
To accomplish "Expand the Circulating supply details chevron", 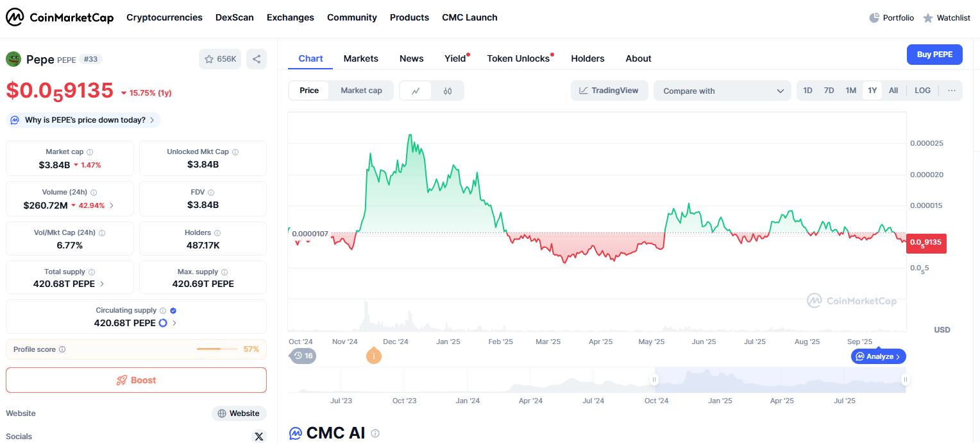I will (175, 323).
